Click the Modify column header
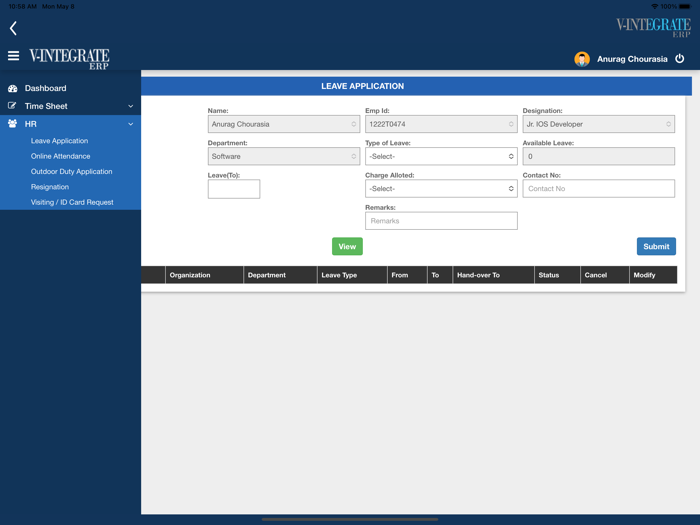Screen dimensions: 700x525 pyautogui.click(x=653, y=275)
